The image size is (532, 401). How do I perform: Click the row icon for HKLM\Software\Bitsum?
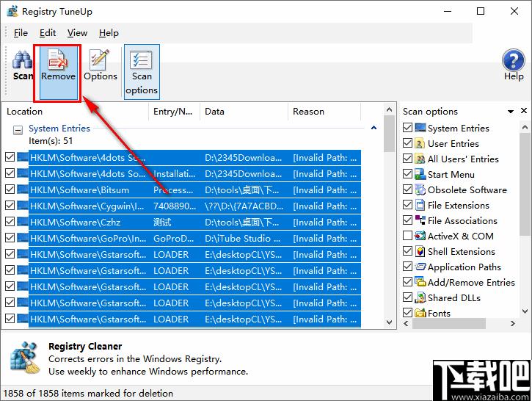pos(23,189)
